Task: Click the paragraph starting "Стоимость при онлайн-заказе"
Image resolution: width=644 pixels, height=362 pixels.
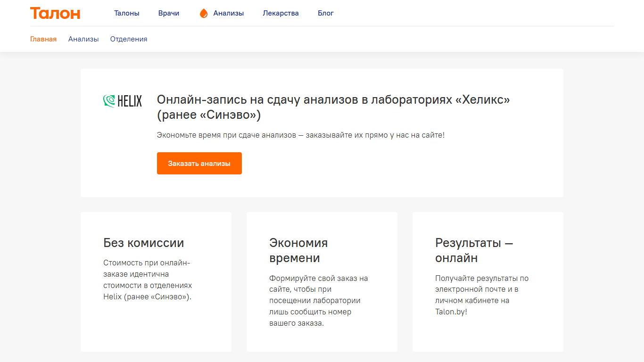Action: pyautogui.click(x=148, y=280)
